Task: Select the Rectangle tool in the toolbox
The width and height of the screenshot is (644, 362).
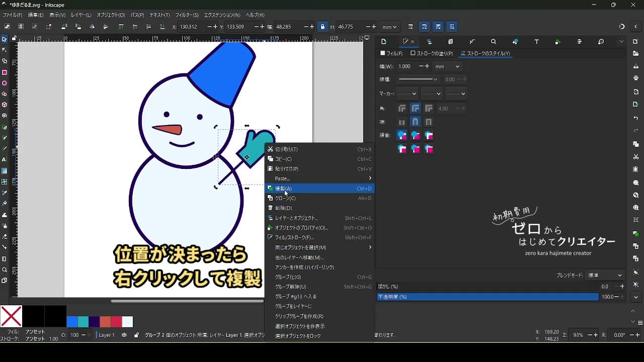Action: [x=5, y=72]
